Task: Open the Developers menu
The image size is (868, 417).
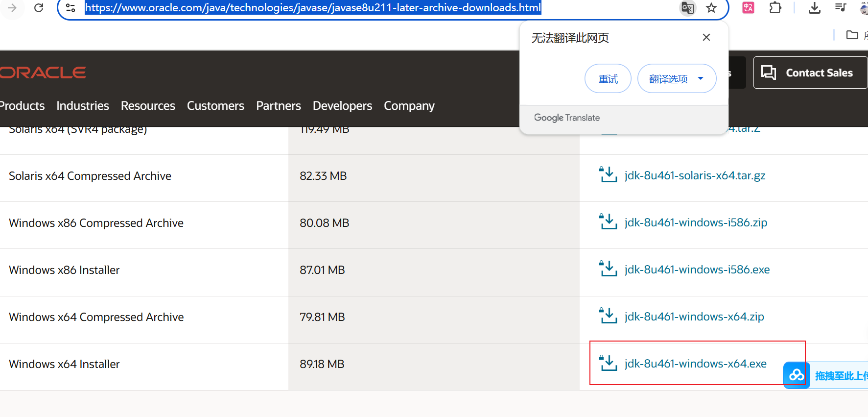Action: [342, 106]
